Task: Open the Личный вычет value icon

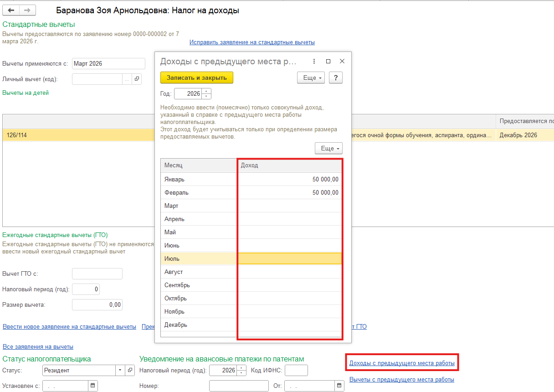Action: 137,79
